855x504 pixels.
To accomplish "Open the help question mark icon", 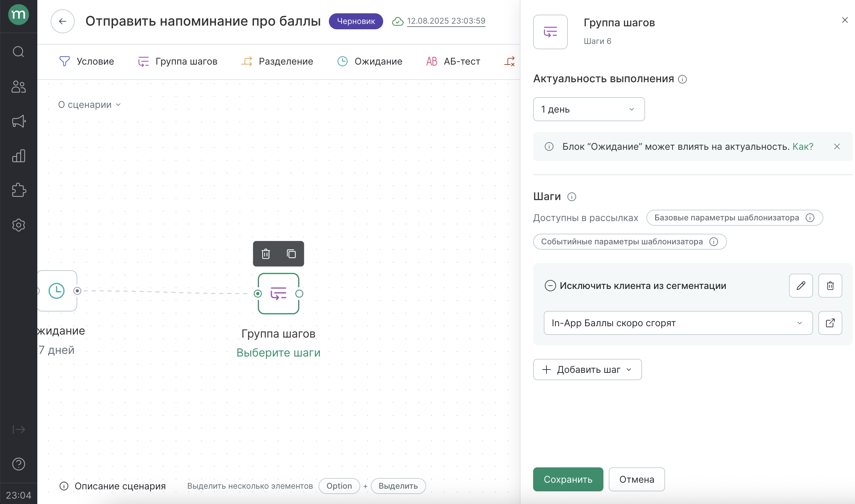I will (18, 464).
